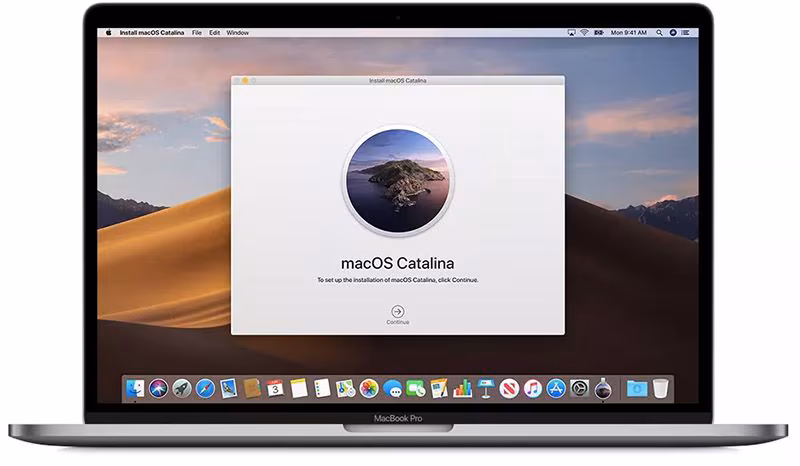Open Notes from the Dock
Viewport: 800px width, 466px height.
click(x=299, y=389)
